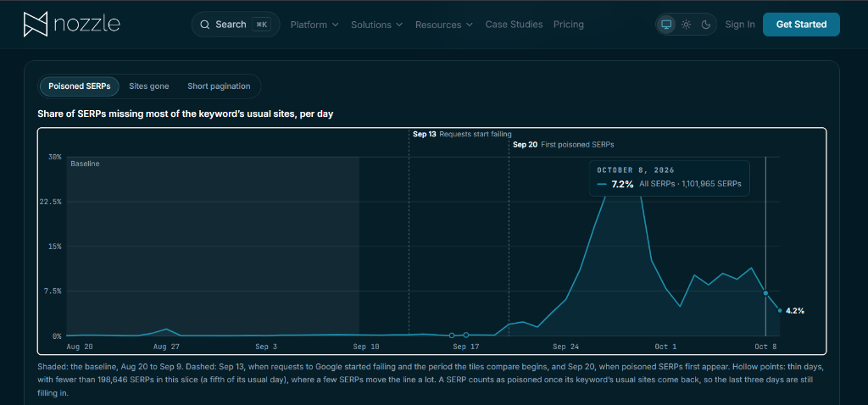Open the Search box
The width and height of the screenshot is (868, 405).
click(236, 25)
